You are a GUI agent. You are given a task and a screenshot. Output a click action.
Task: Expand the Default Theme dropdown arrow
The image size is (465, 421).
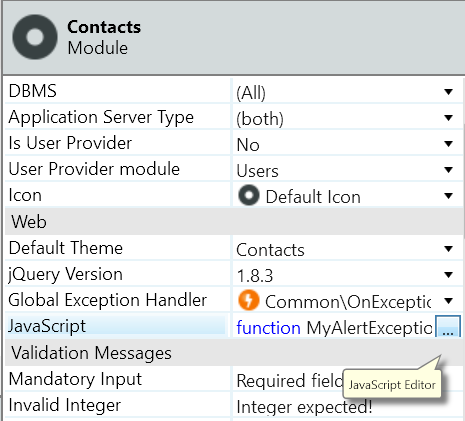point(449,249)
